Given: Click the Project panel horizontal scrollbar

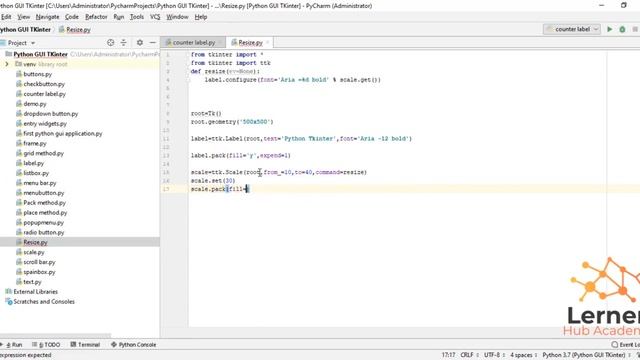Looking at the screenshot, I should click(56, 336).
